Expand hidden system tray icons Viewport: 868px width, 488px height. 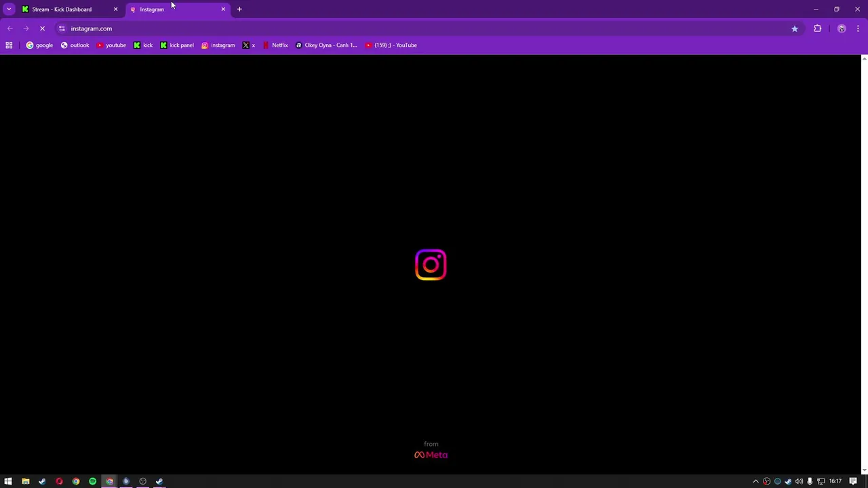(x=755, y=481)
